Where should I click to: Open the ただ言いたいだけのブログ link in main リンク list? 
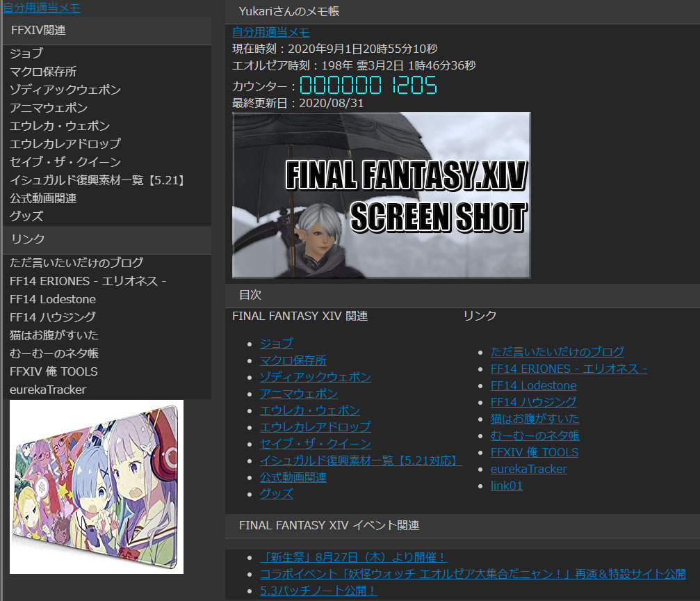[x=557, y=352]
